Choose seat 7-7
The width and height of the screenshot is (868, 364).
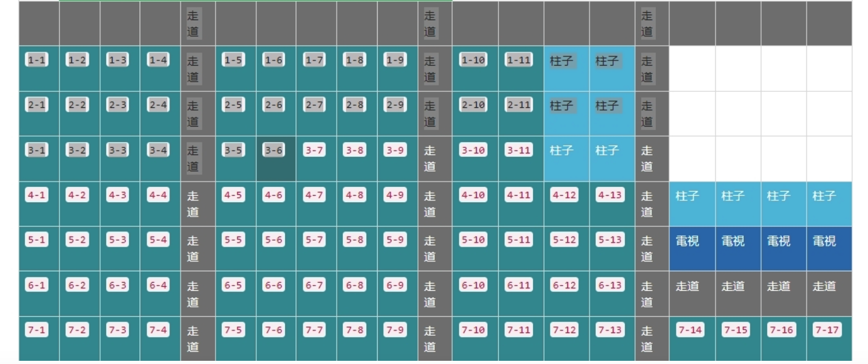click(x=314, y=330)
